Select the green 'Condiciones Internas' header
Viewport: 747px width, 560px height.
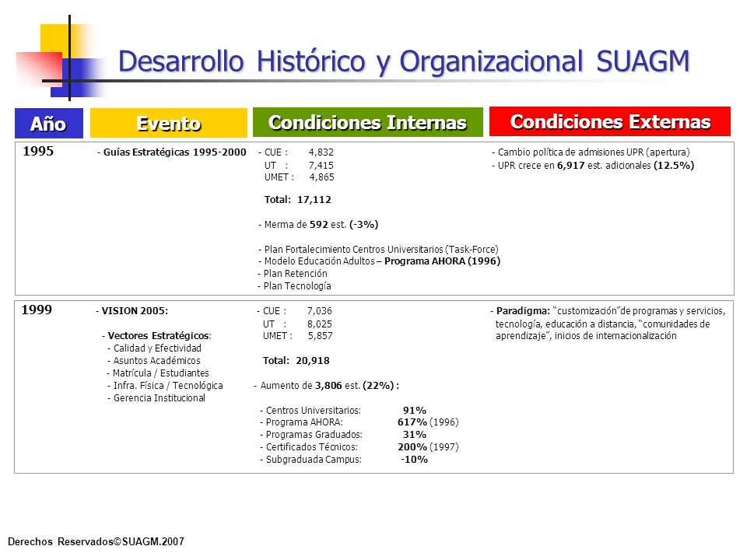[x=368, y=122]
